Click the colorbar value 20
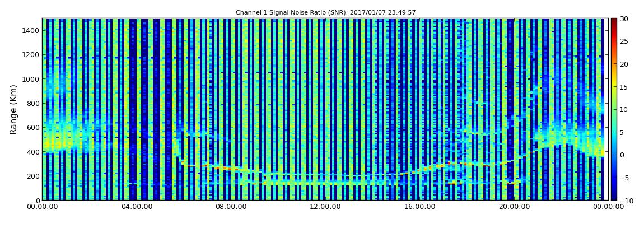 pyautogui.click(x=624, y=64)
